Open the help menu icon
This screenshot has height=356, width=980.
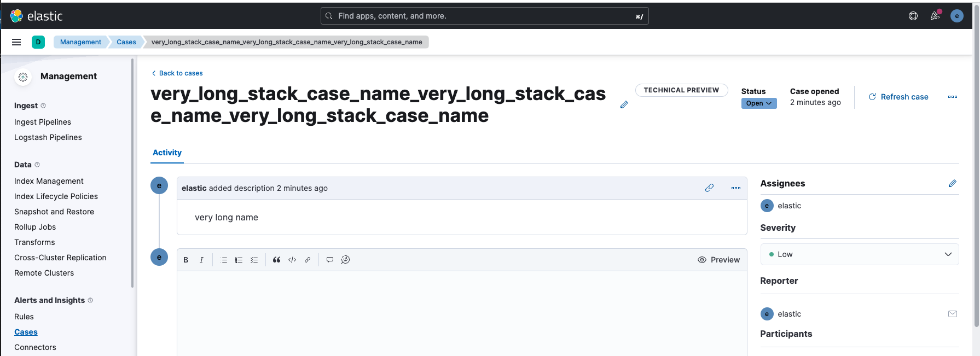click(913, 16)
